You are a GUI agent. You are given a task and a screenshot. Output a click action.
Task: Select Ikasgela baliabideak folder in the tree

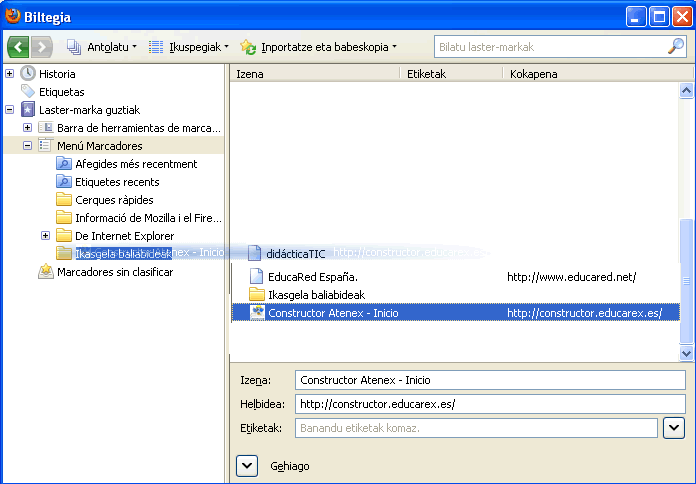114,254
